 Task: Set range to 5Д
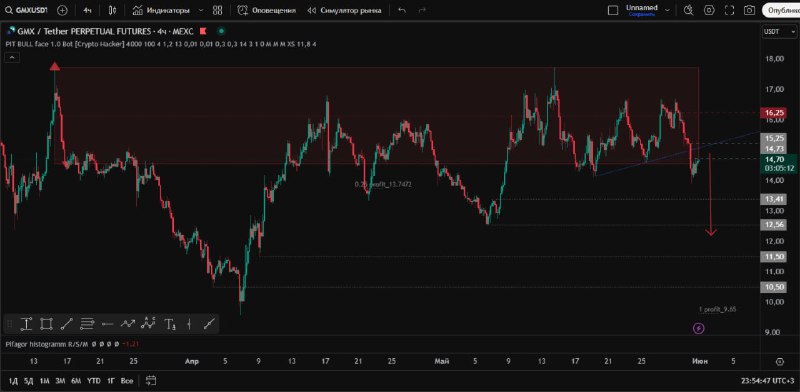(x=29, y=381)
